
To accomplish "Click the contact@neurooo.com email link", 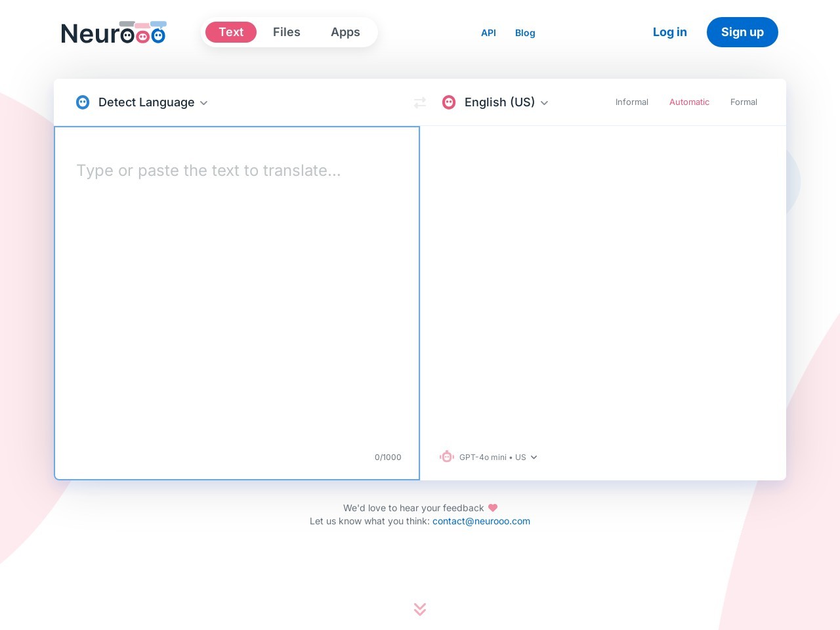I will pos(481,521).
